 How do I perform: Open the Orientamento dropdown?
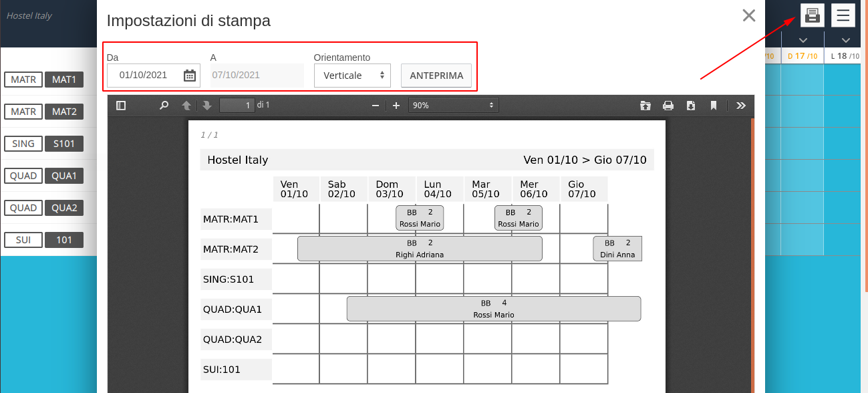[352, 76]
